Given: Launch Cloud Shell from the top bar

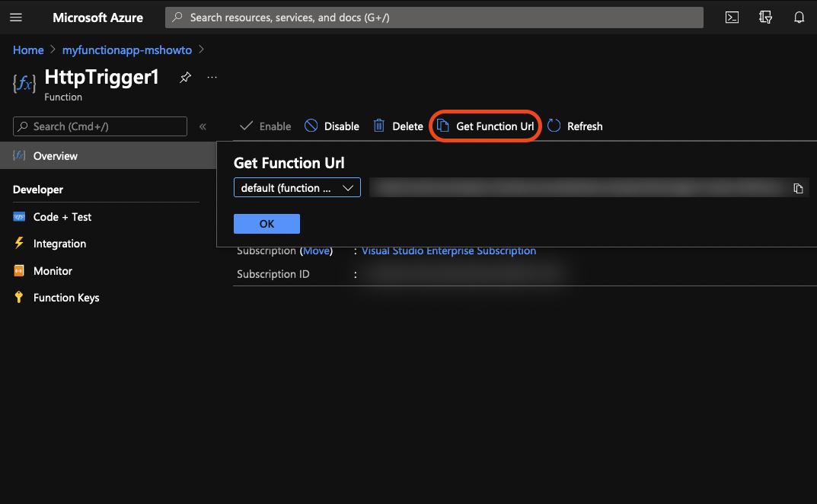Looking at the screenshot, I should [x=732, y=18].
